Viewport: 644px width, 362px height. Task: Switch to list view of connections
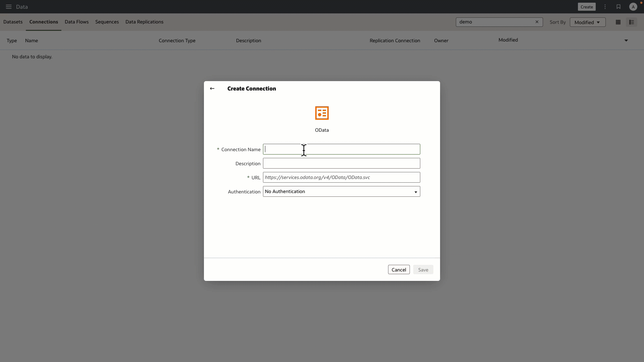(632, 22)
